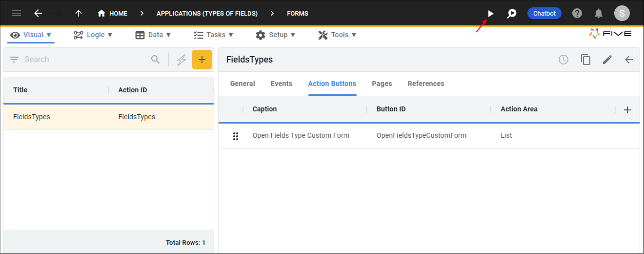Open notifications bell icon

click(599, 14)
